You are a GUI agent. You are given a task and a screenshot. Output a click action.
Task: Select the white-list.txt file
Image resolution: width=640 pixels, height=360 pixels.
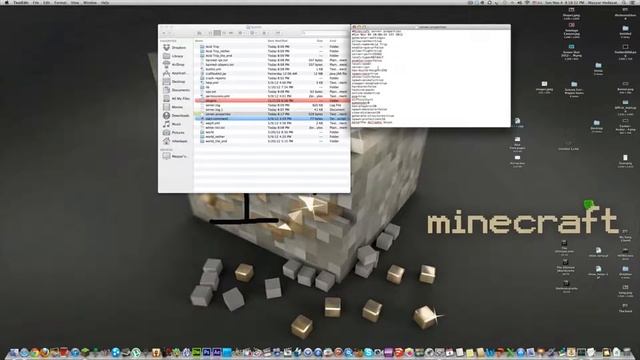(x=215, y=127)
